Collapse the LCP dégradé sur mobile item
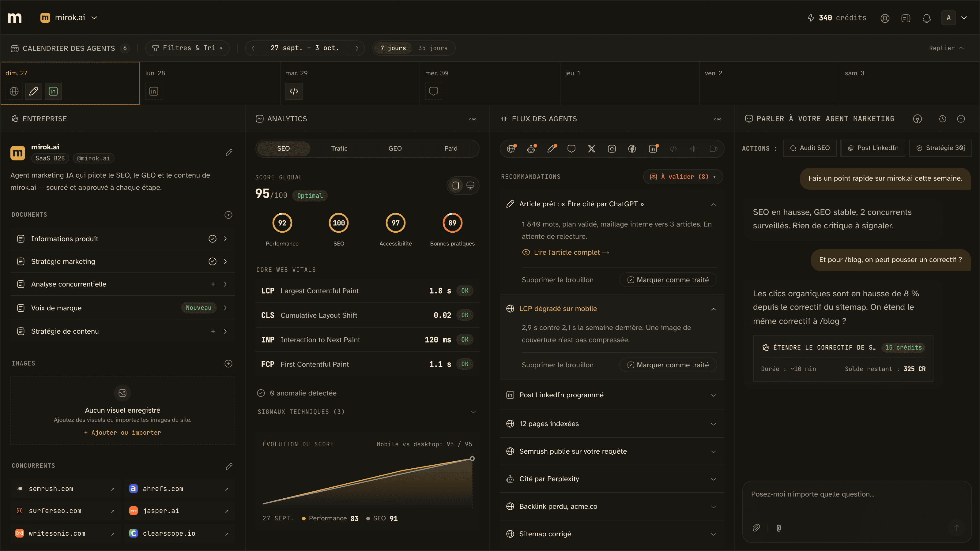Viewport: 980px width, 551px height. pos(713,309)
